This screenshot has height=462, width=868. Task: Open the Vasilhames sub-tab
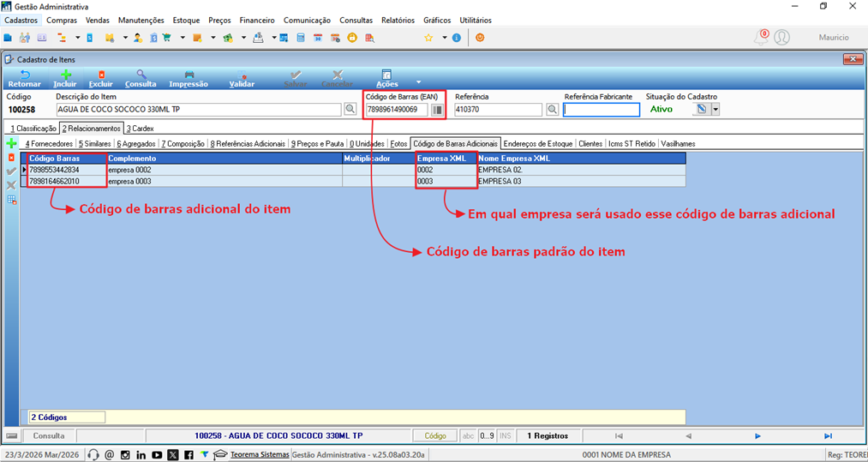point(678,143)
